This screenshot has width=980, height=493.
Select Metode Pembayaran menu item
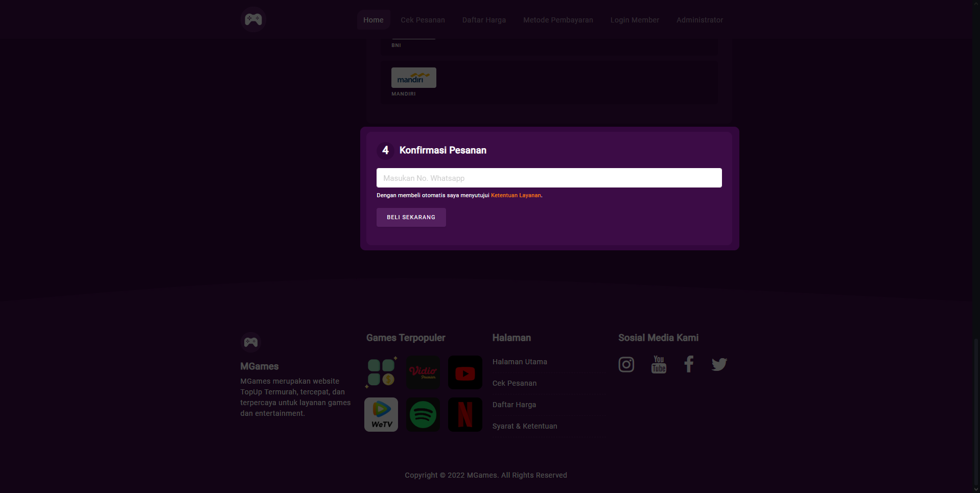tap(558, 20)
